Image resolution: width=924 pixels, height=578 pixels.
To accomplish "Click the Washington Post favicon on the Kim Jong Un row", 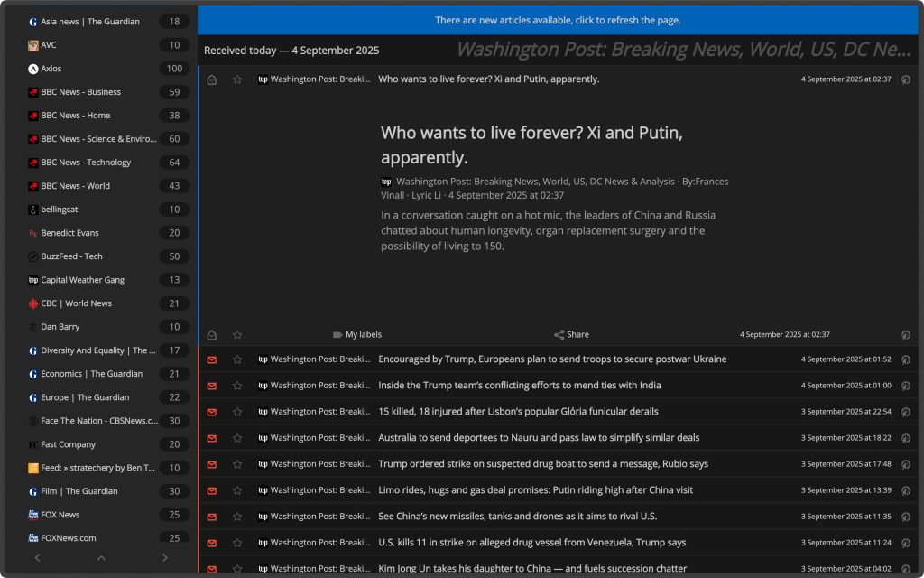I will tap(263, 569).
